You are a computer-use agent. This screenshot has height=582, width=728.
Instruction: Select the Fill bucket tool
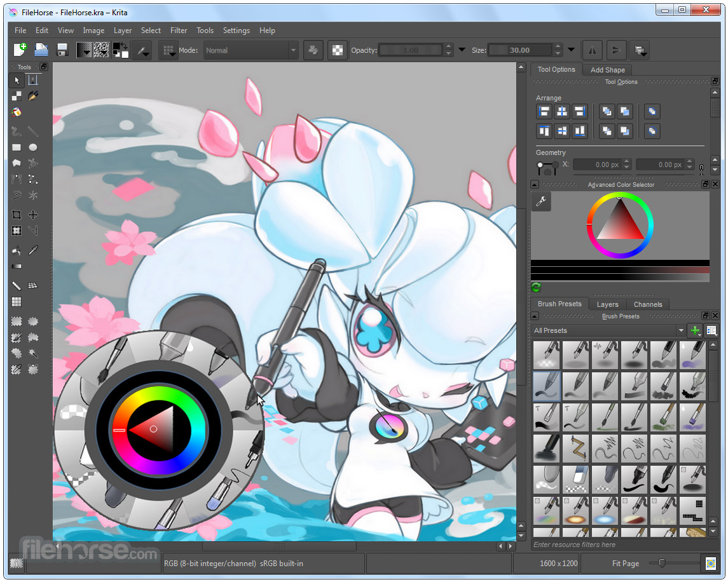coord(17,250)
